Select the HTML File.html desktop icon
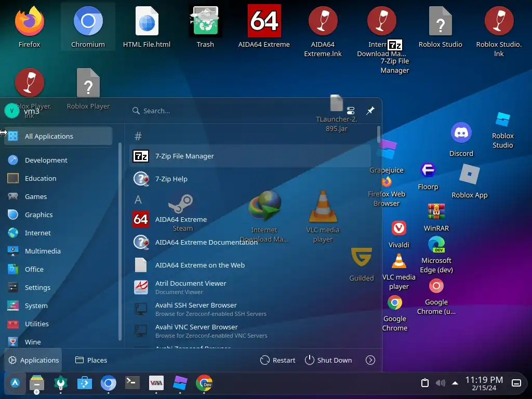 (x=147, y=27)
